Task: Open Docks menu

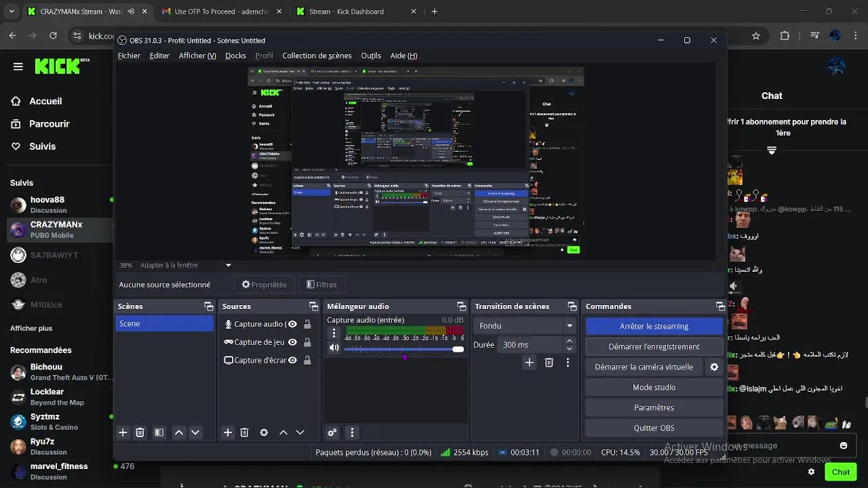Action: [235, 56]
